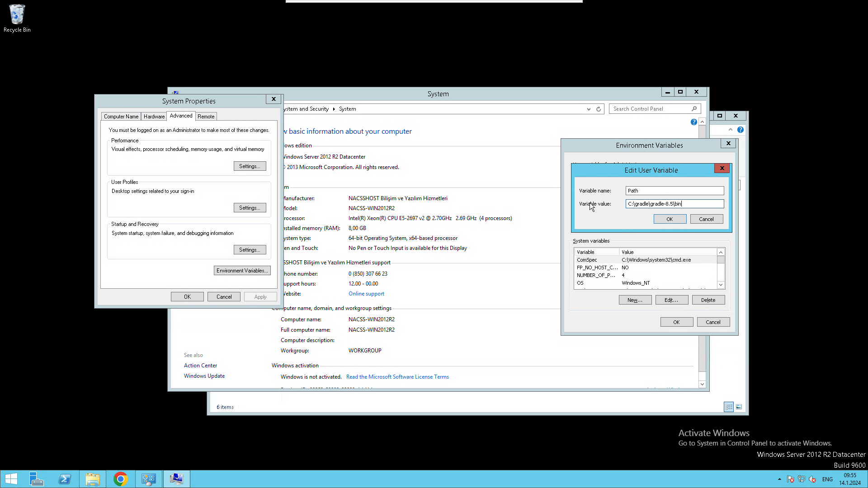
Task: Open the Action Center link
Action: click(200, 366)
